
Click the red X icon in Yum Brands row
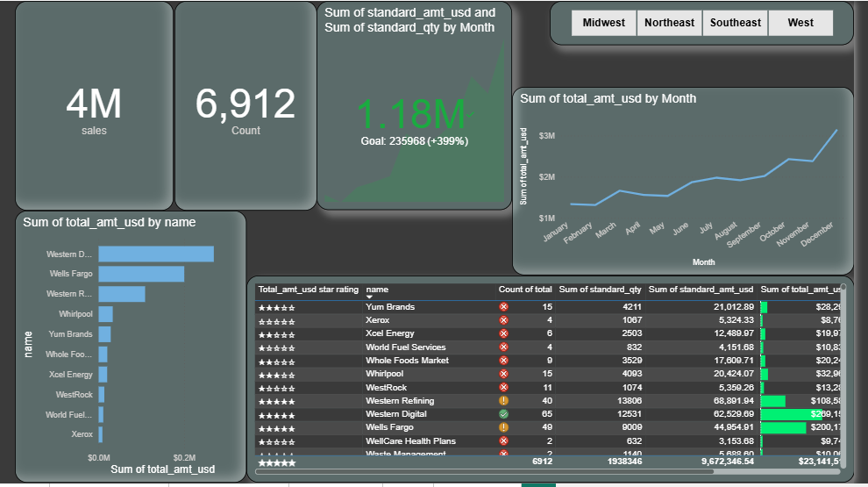(504, 307)
